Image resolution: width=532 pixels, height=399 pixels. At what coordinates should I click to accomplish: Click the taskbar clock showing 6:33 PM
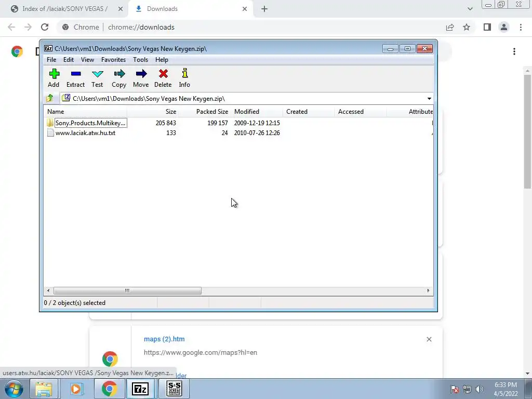click(506, 389)
